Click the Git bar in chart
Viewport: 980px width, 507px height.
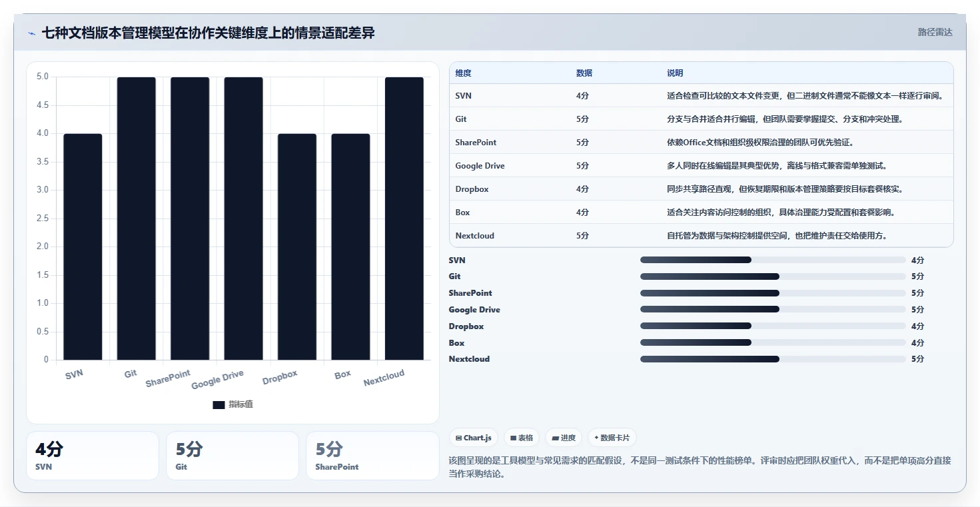(137, 219)
